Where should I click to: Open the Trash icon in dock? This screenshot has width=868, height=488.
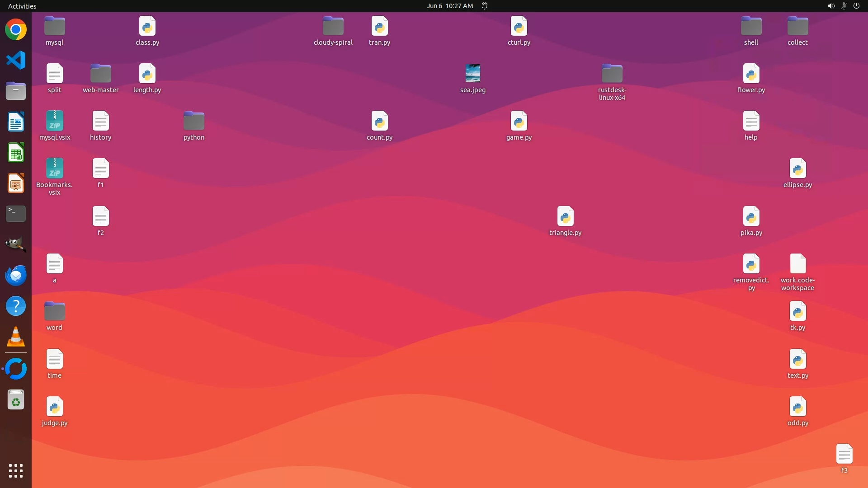click(16, 400)
